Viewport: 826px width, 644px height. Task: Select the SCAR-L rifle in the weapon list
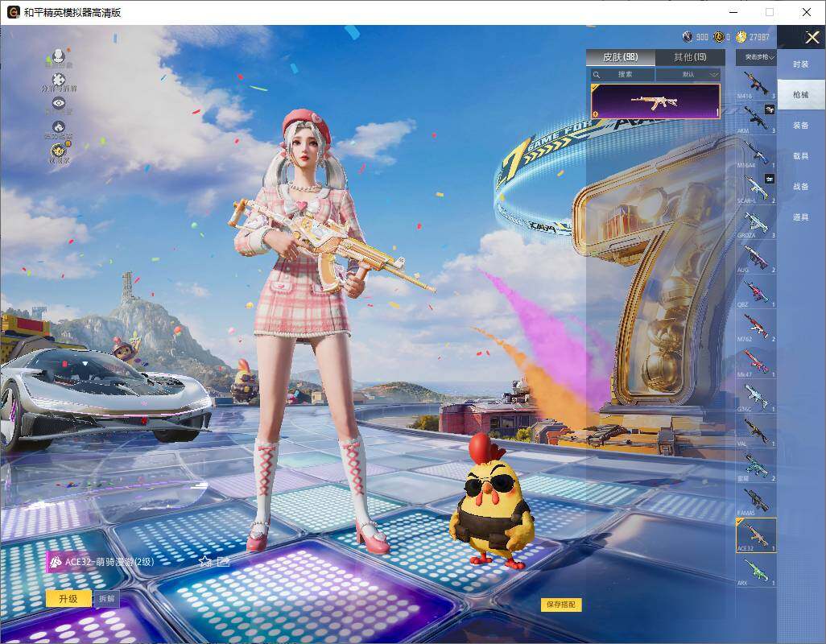(756, 188)
